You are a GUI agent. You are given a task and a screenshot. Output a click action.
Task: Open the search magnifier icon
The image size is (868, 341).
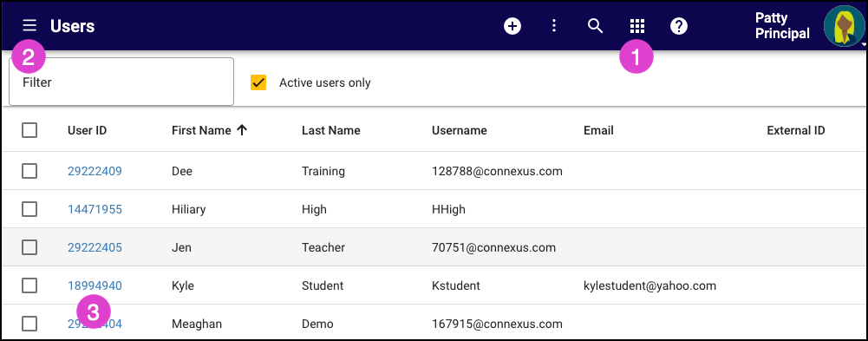[595, 26]
